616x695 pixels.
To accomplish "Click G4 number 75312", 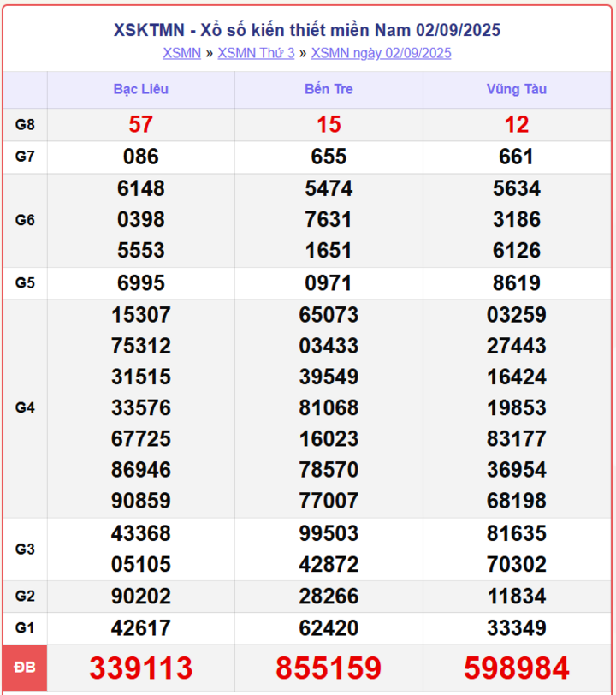I will tap(141, 346).
